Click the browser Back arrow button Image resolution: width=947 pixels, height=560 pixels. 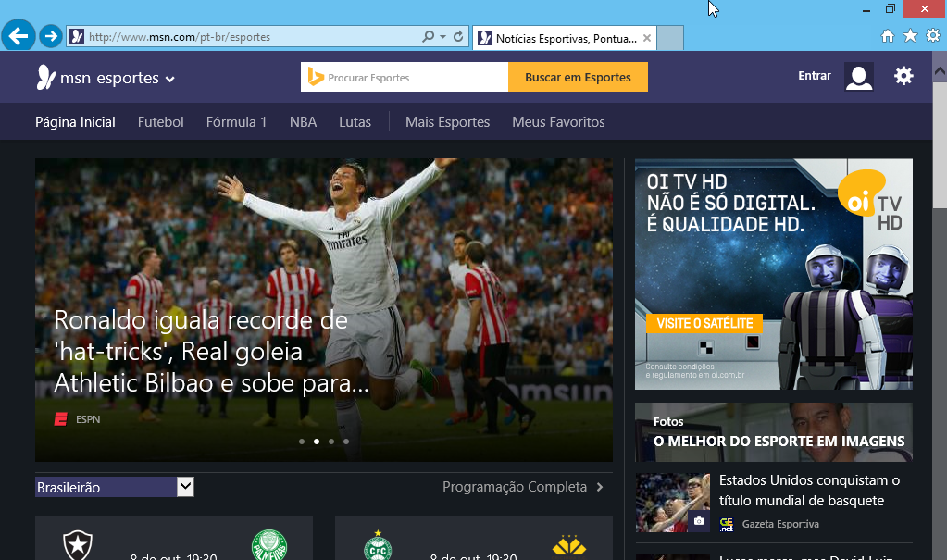19,36
